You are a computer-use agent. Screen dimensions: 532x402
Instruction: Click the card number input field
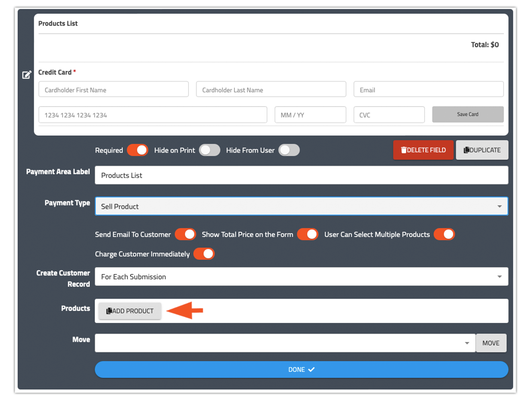pyautogui.click(x=153, y=115)
